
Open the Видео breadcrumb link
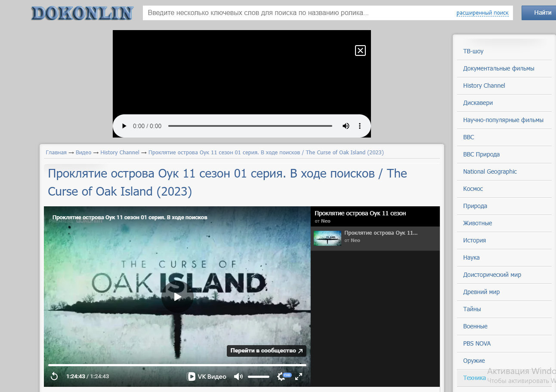[x=83, y=153]
